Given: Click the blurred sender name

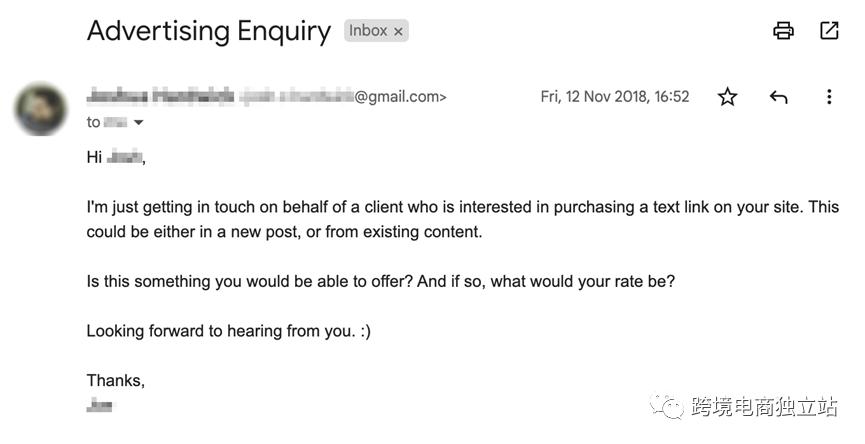Looking at the screenshot, I should 160,97.
